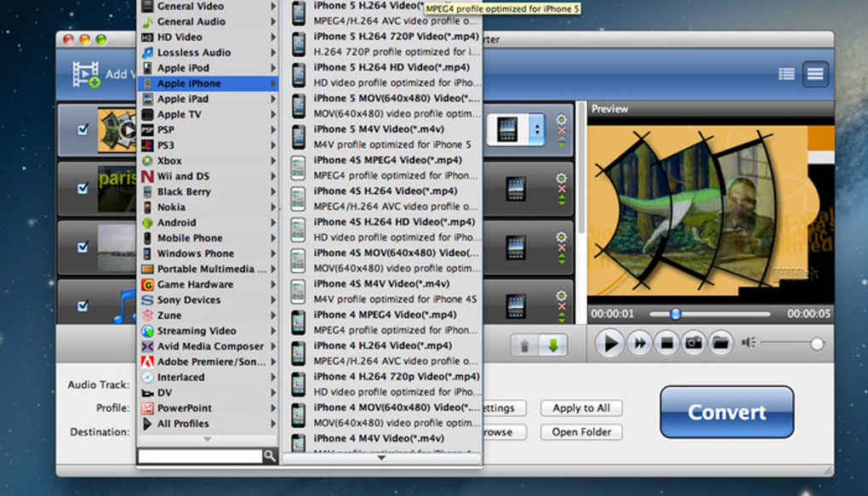Move the selected item up arrow
Screen dimensions: 868x496
(524, 345)
